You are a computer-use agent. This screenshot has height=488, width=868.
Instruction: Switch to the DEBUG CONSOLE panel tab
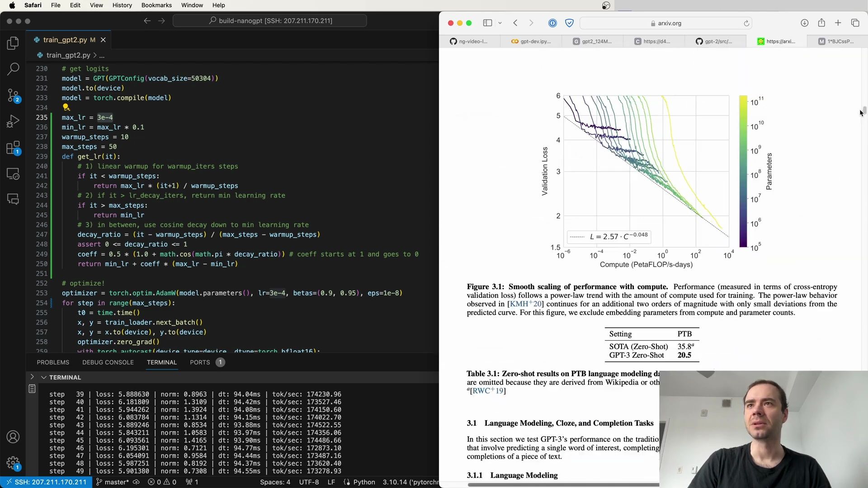[108, 362]
